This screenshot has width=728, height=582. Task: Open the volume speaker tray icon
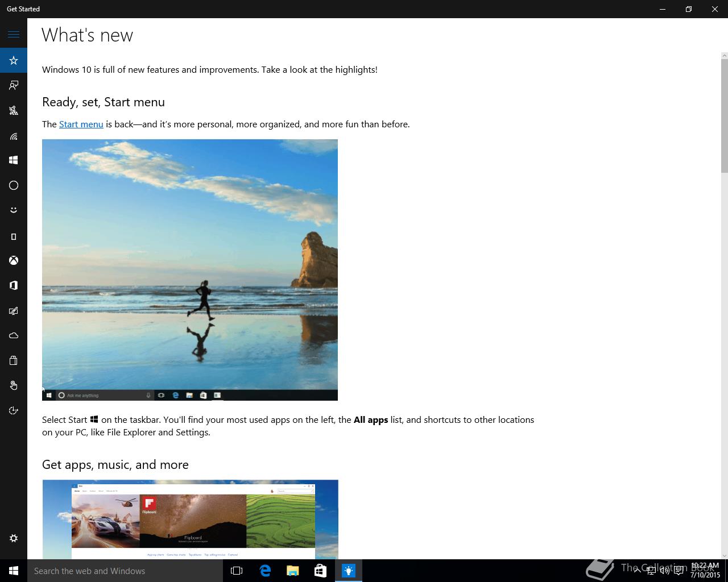664,571
